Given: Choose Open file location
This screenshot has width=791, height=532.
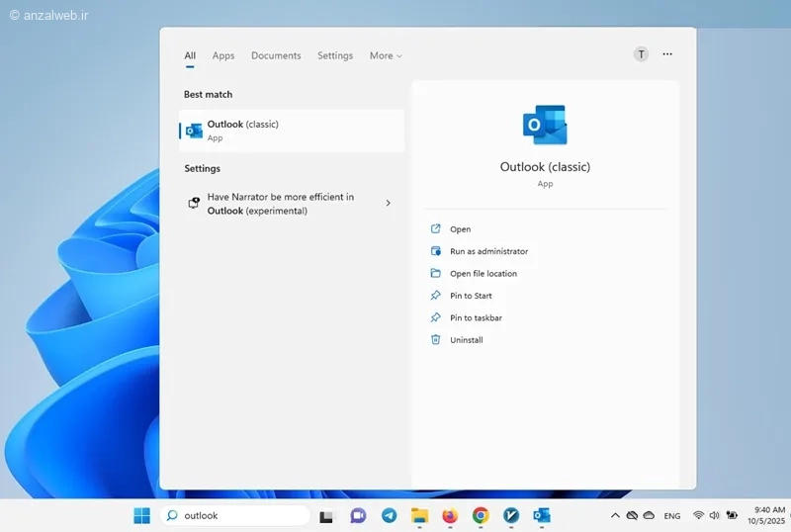Looking at the screenshot, I should coord(475,274).
